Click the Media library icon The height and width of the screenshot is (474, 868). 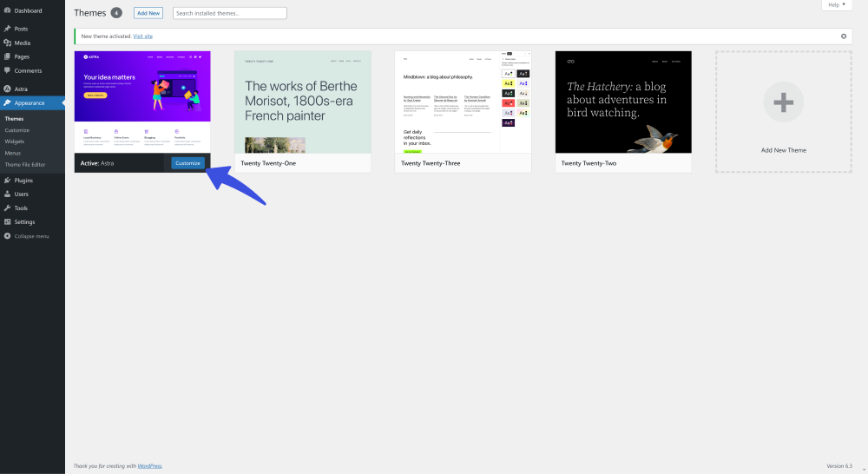point(7,43)
